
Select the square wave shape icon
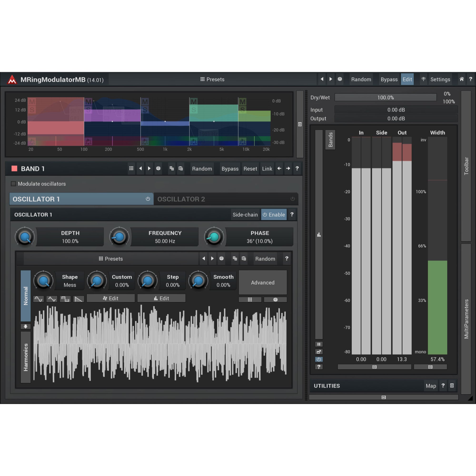click(65, 299)
